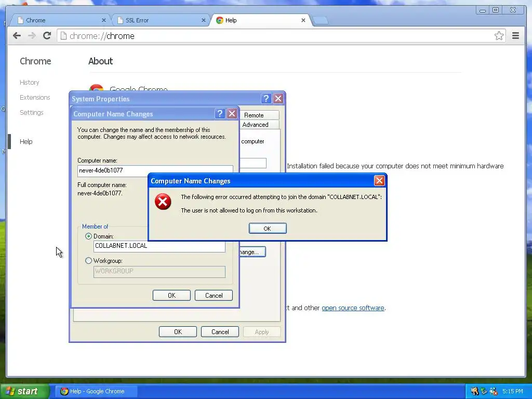Image resolution: width=532 pixels, height=399 pixels.
Task: Open History in the Chrome sidebar
Action: tap(30, 83)
